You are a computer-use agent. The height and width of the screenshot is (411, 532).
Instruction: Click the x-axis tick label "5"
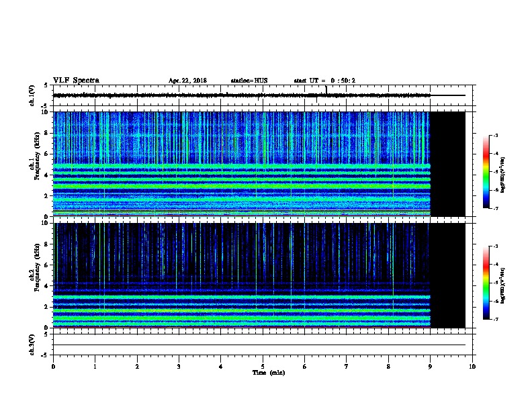[x=263, y=367]
